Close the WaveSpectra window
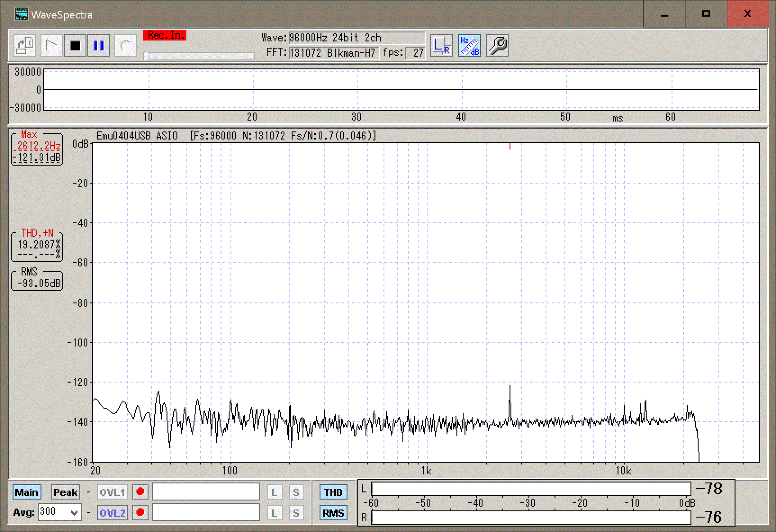The height and width of the screenshot is (532, 776). click(x=748, y=14)
